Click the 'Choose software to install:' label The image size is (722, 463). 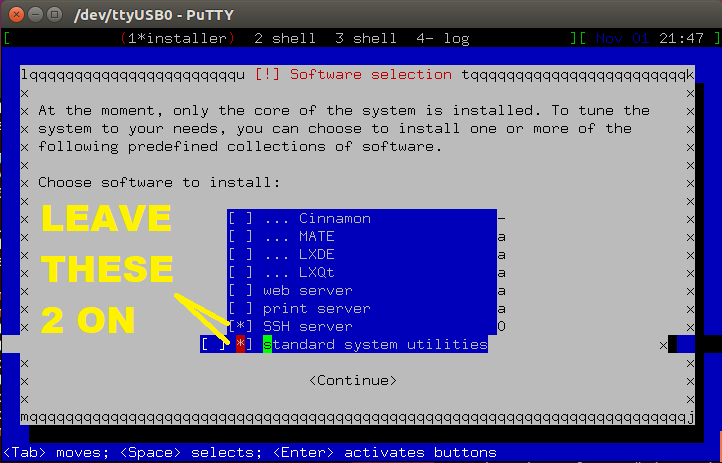pos(159,183)
